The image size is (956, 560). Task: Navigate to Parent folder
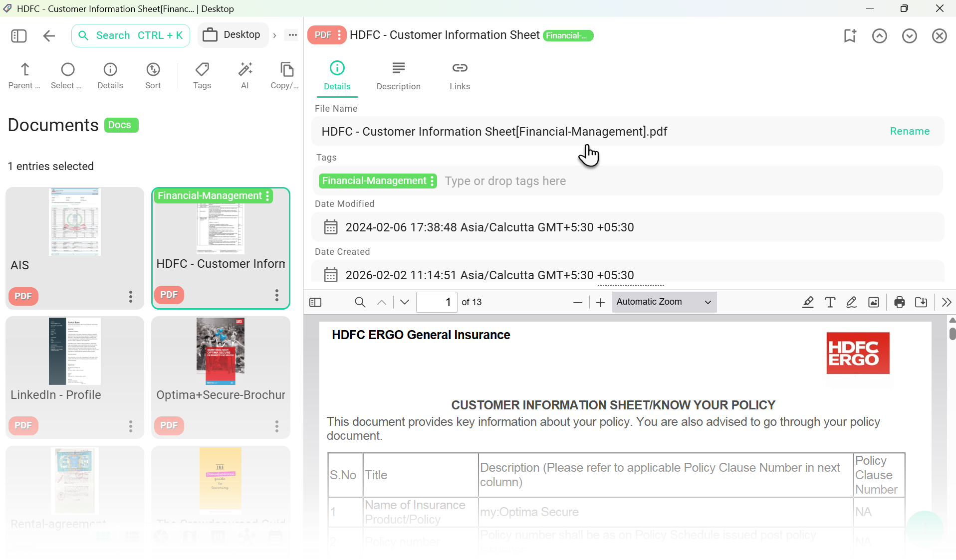[x=24, y=76]
